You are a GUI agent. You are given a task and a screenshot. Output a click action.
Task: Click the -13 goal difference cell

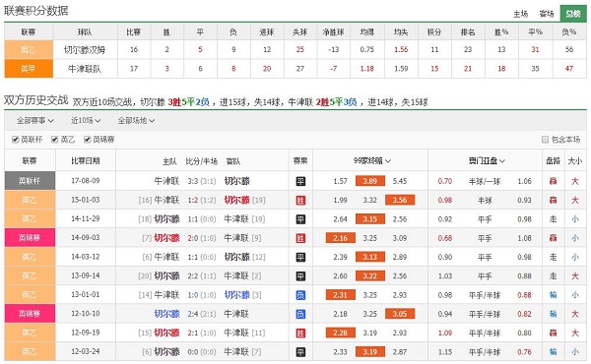point(333,50)
